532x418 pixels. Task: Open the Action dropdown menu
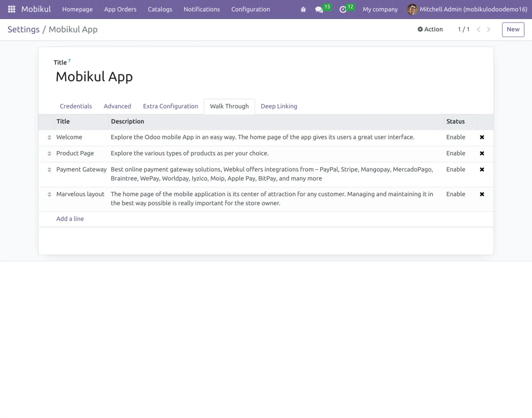tap(430, 29)
